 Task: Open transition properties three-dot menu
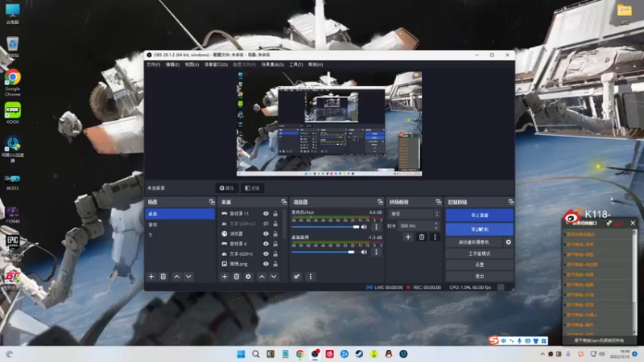click(x=435, y=237)
